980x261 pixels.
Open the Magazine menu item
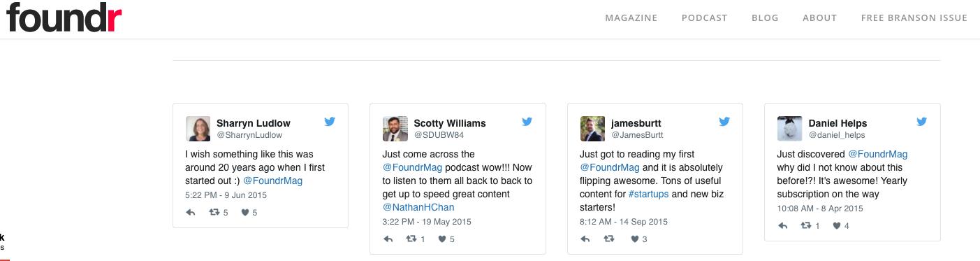[631, 18]
